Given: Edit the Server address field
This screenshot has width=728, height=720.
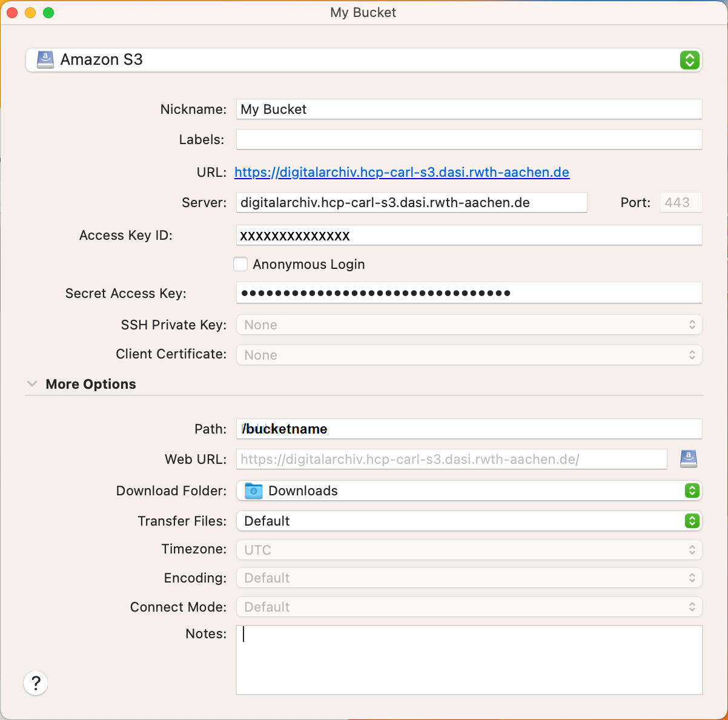Looking at the screenshot, I should click(411, 202).
